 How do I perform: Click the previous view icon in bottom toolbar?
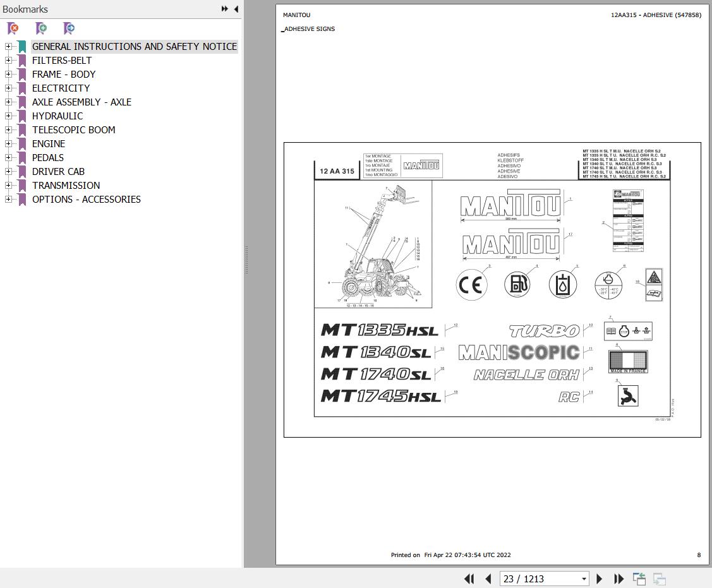click(639, 579)
